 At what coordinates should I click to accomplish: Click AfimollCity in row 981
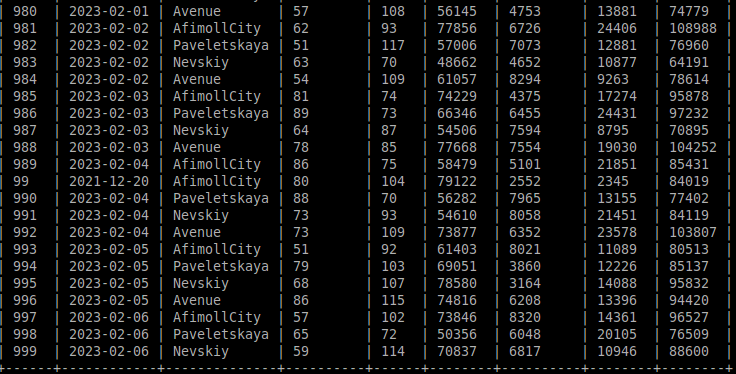(217, 28)
